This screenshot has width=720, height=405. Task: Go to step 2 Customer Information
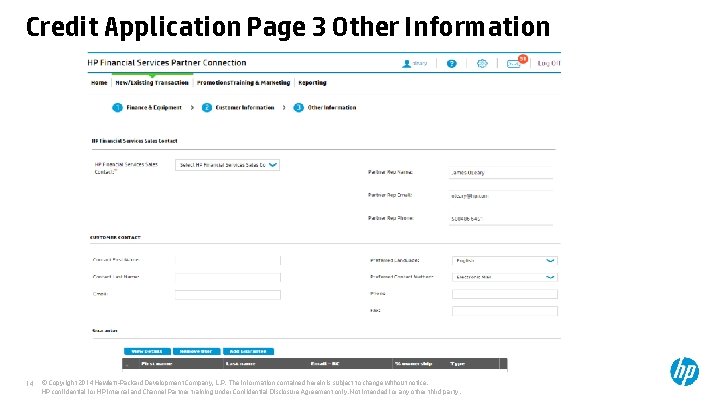pyautogui.click(x=238, y=107)
